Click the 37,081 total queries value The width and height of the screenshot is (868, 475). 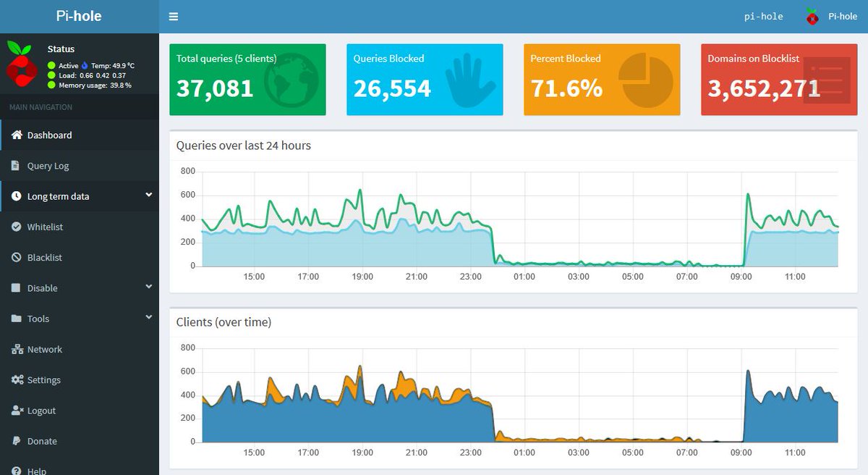(x=215, y=88)
